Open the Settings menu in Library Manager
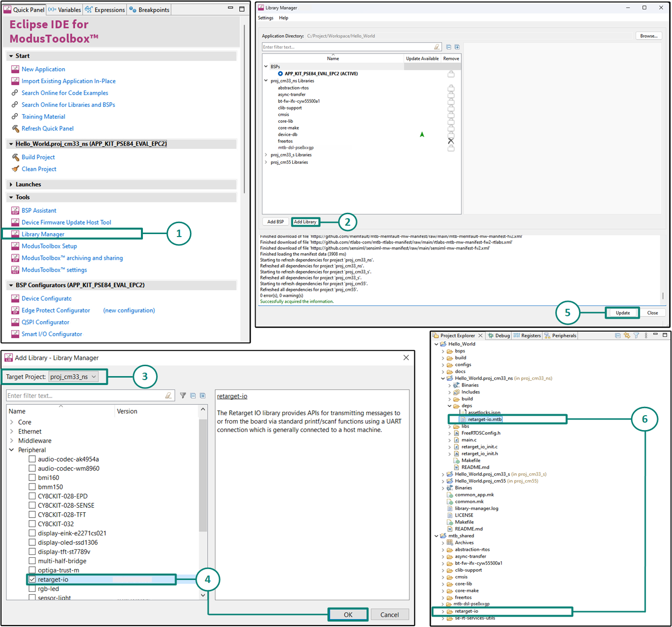672x627 pixels. (x=266, y=18)
